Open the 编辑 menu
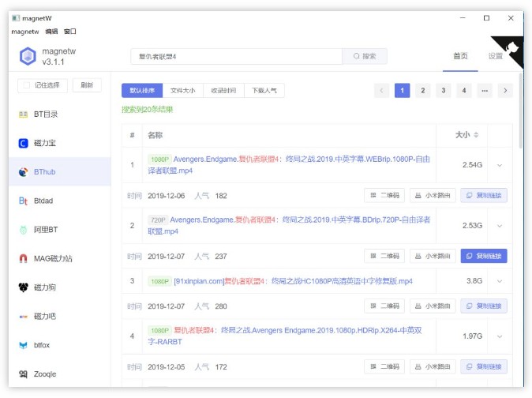The width and height of the screenshot is (532, 398). (x=51, y=32)
